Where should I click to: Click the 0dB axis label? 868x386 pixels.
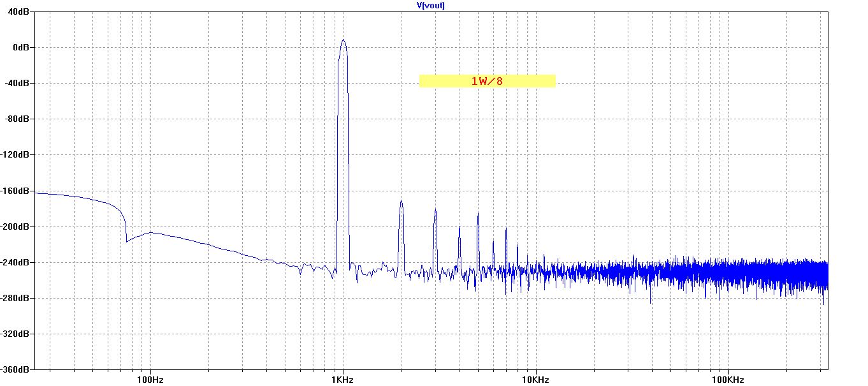(22, 47)
